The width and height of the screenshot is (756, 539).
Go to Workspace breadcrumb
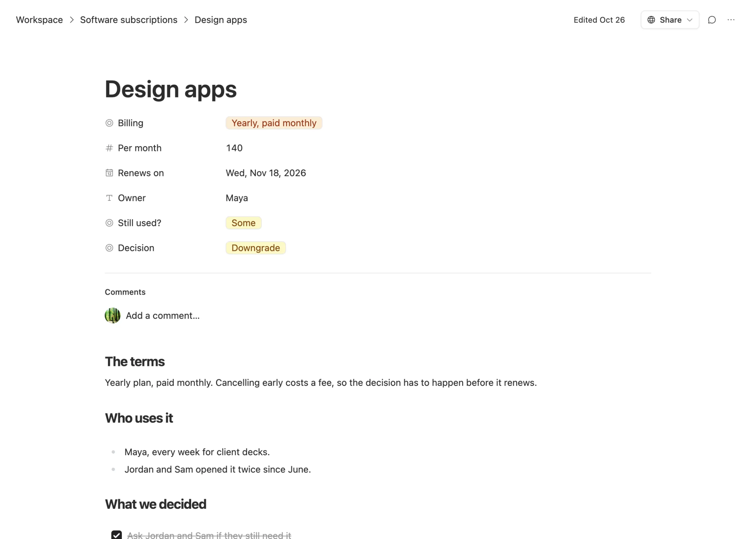pyautogui.click(x=39, y=20)
